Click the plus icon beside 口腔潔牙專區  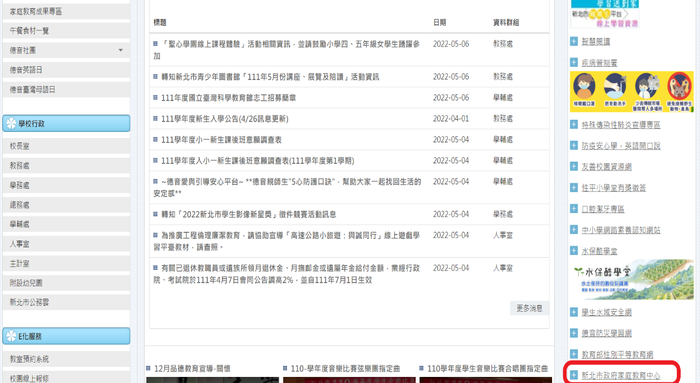574,208
